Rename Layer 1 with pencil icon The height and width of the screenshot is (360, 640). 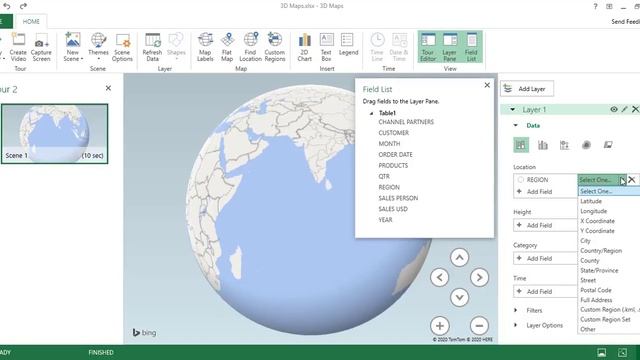624,109
